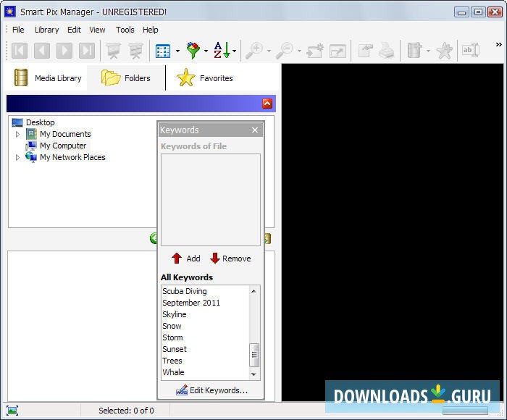
Task: Select the 'Trees' keyword
Action: click(172, 361)
